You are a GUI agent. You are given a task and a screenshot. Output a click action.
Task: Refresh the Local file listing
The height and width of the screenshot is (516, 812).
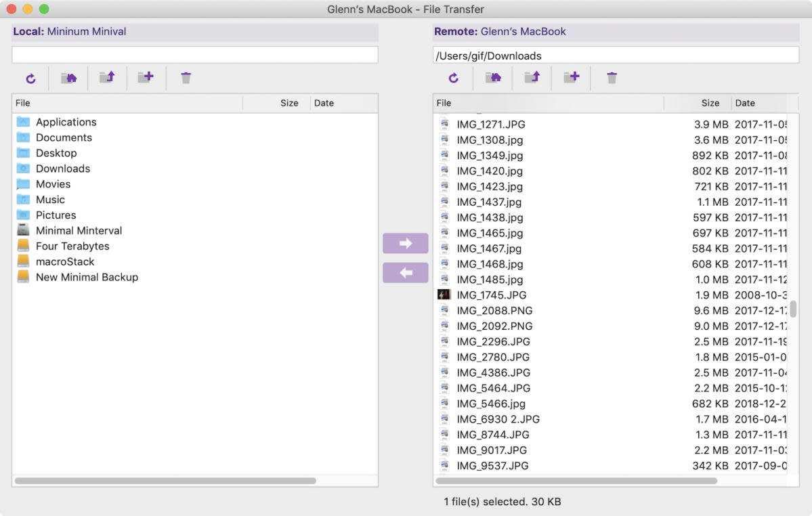click(x=30, y=78)
